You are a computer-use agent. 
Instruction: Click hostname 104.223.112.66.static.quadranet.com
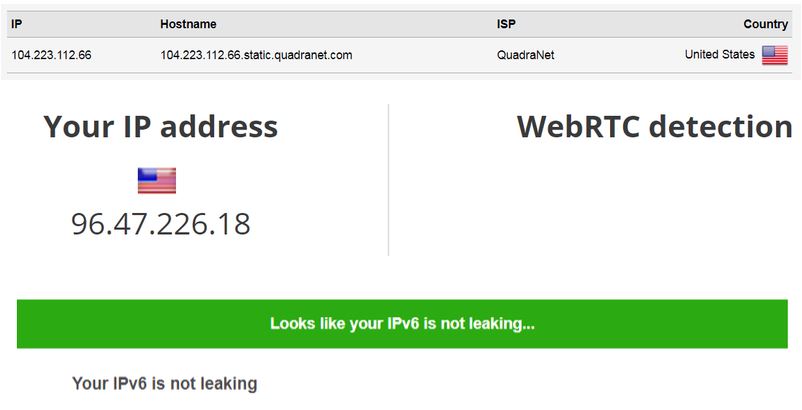coord(256,55)
